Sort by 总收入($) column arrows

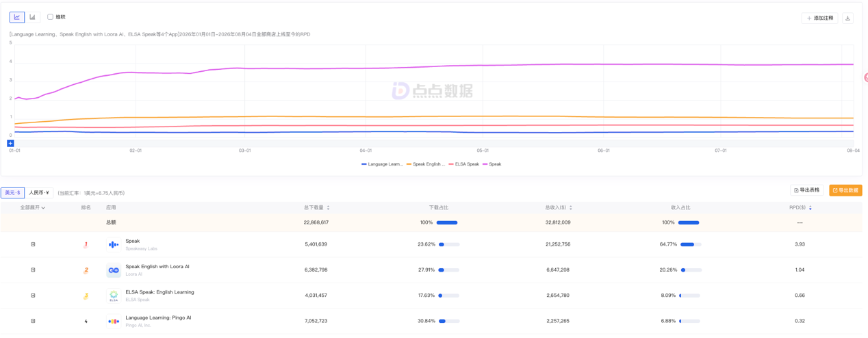(x=571, y=207)
